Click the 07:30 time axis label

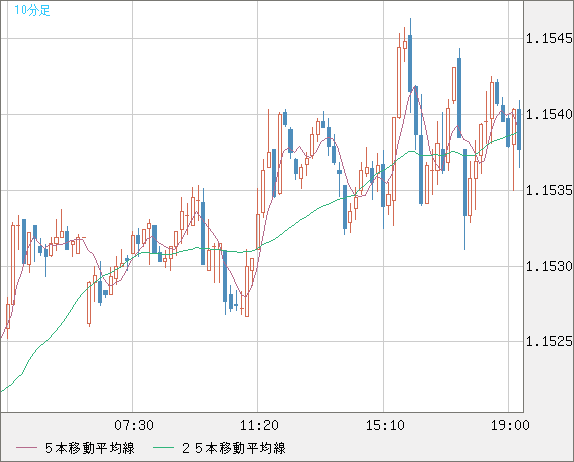pyautogui.click(x=134, y=425)
